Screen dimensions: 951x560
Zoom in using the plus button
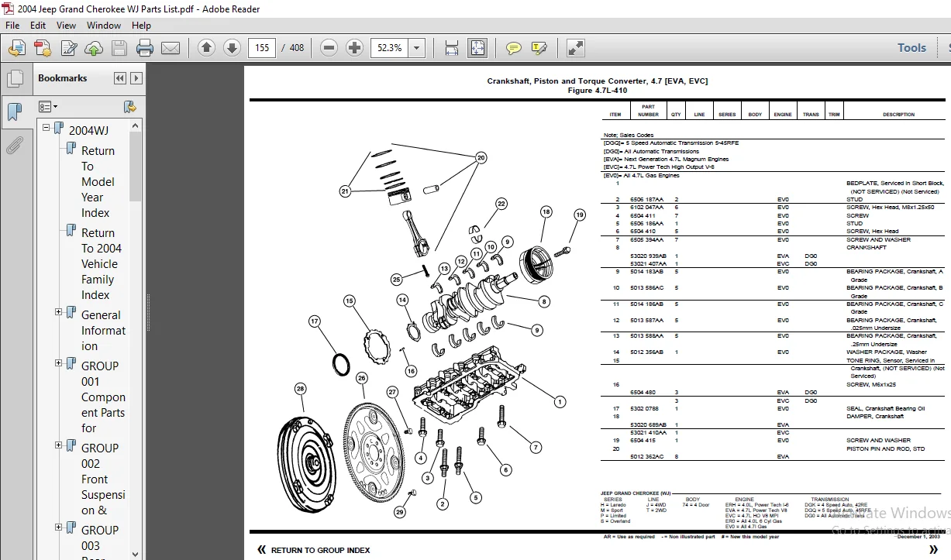pos(355,48)
